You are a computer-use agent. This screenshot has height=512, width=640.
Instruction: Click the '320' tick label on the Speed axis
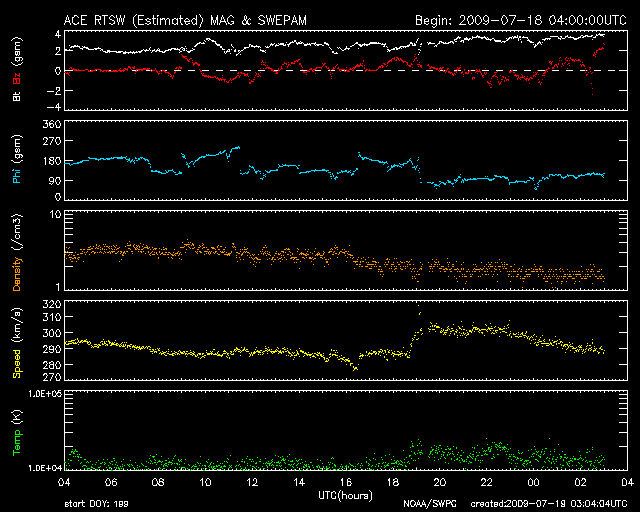[x=52, y=304]
